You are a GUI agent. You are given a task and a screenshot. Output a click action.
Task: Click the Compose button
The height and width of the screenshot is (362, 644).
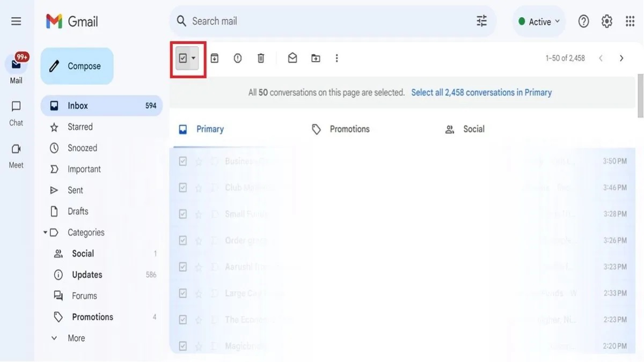pyautogui.click(x=77, y=66)
